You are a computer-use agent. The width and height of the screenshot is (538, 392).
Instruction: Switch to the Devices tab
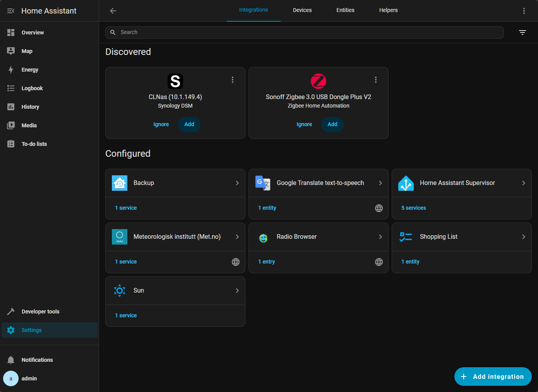click(x=302, y=10)
